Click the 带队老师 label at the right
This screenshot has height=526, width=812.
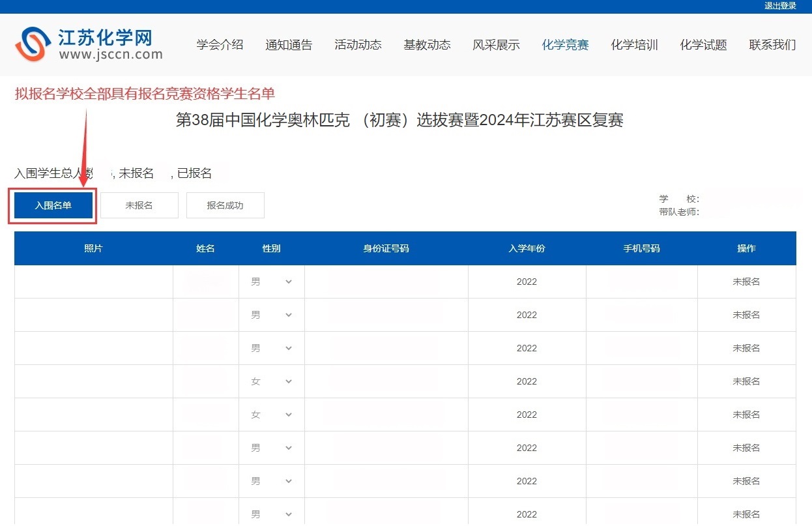(x=679, y=212)
